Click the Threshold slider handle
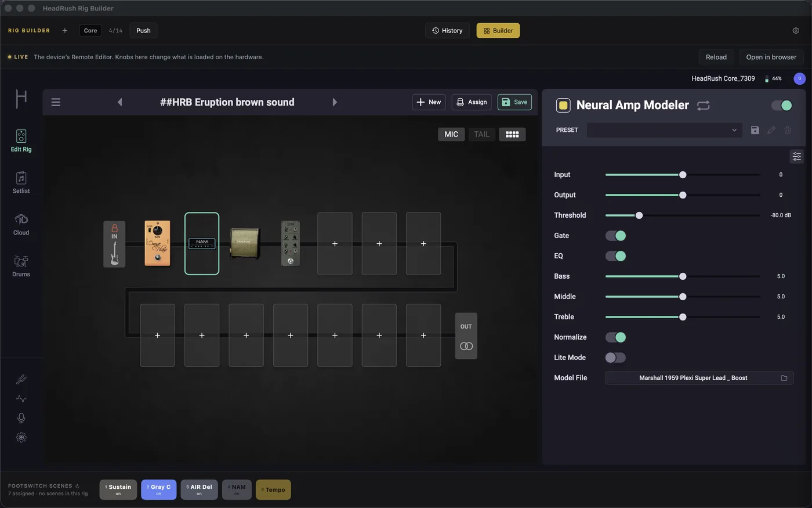Image resolution: width=812 pixels, height=508 pixels. click(x=639, y=215)
